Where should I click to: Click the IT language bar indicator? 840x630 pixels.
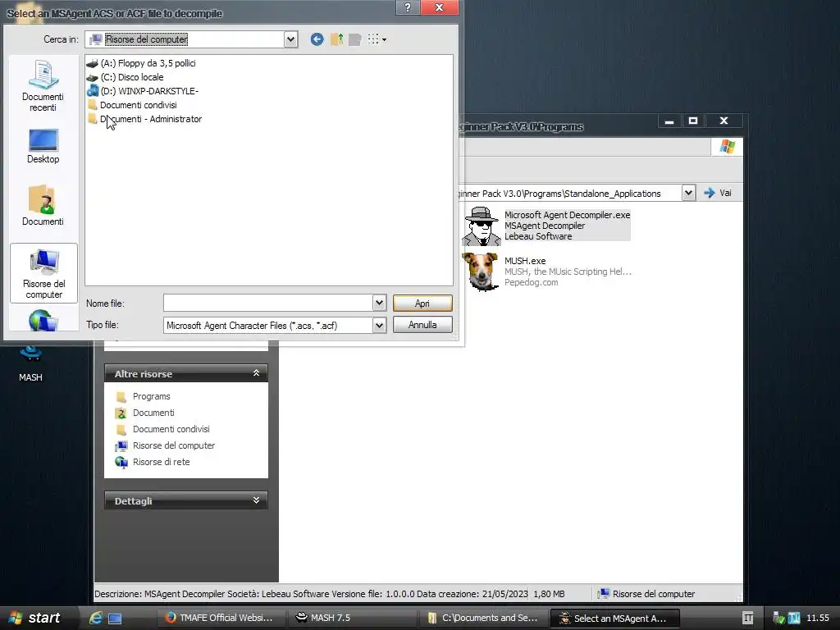click(748, 619)
